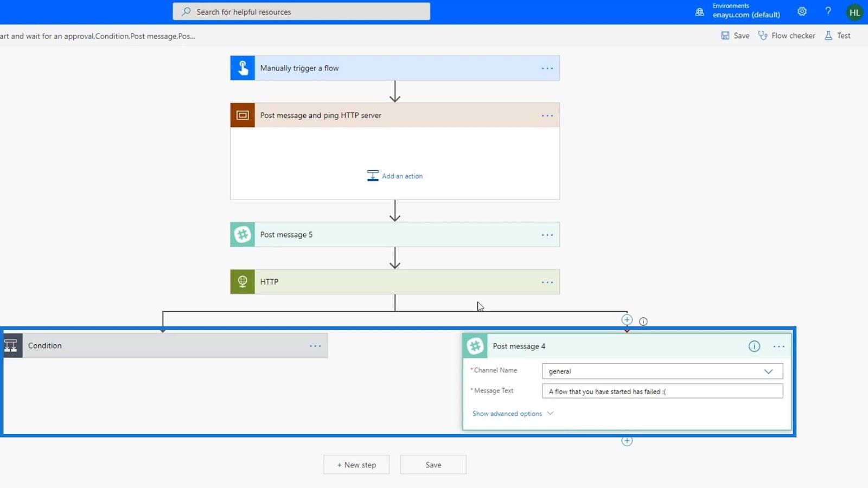This screenshot has width=868, height=488.
Task: Open the ellipsis menu on Manually trigger a flow
Action: point(547,68)
